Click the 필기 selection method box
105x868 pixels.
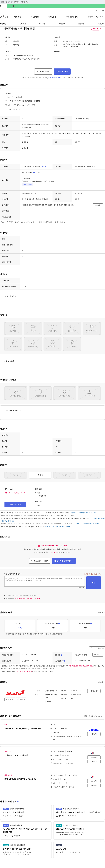point(65,475)
